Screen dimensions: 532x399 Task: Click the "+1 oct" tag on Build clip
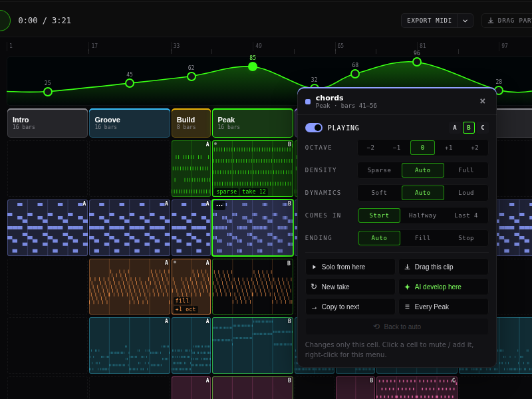point(186,309)
